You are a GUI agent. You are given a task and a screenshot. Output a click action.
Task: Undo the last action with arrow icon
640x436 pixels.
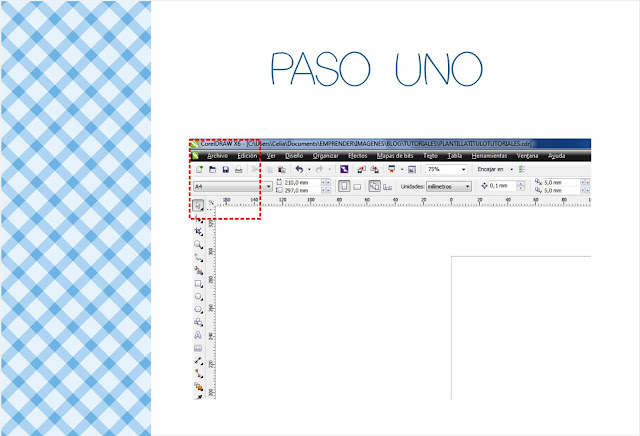click(x=299, y=169)
